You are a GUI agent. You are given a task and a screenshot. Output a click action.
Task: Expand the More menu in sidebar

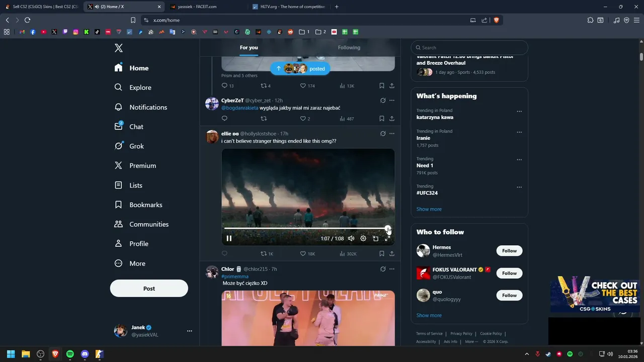130,263
